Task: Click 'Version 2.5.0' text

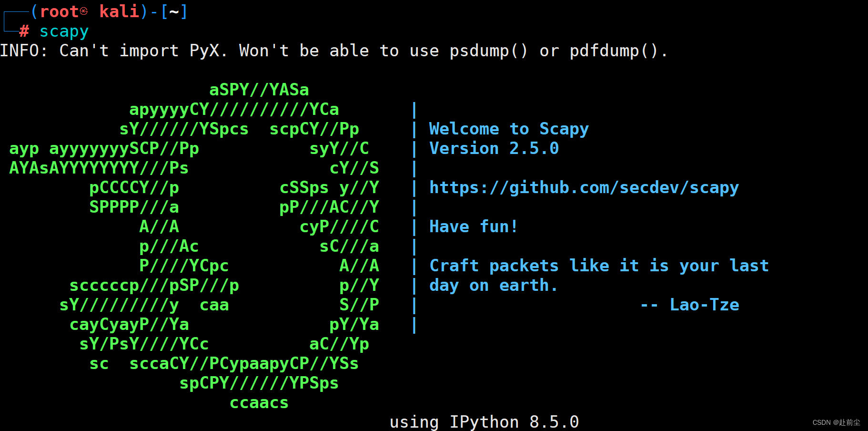Action: pyautogui.click(x=494, y=149)
